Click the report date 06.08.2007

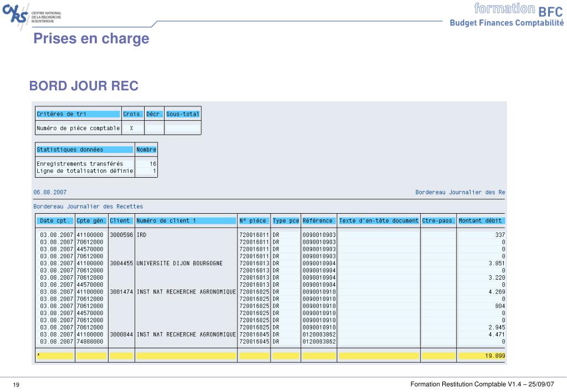(50, 192)
